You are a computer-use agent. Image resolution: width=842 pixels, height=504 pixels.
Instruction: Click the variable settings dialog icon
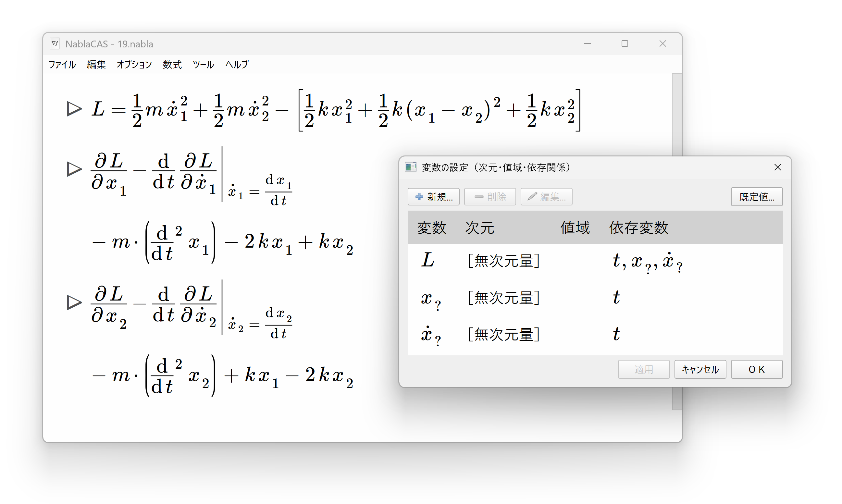(x=410, y=167)
